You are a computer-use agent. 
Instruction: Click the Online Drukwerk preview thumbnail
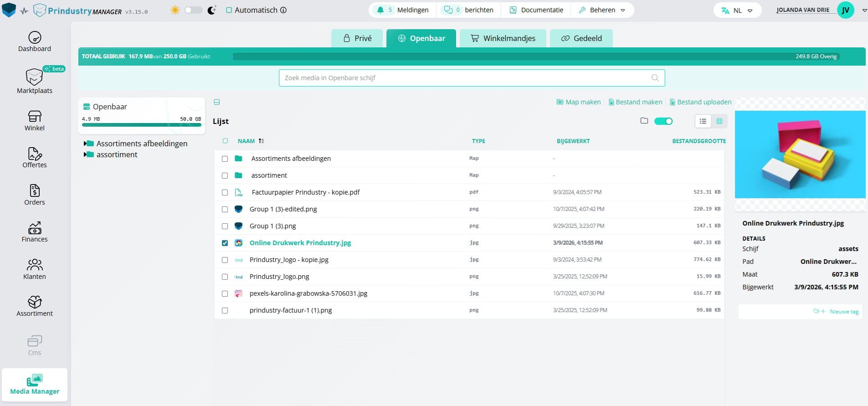point(800,154)
